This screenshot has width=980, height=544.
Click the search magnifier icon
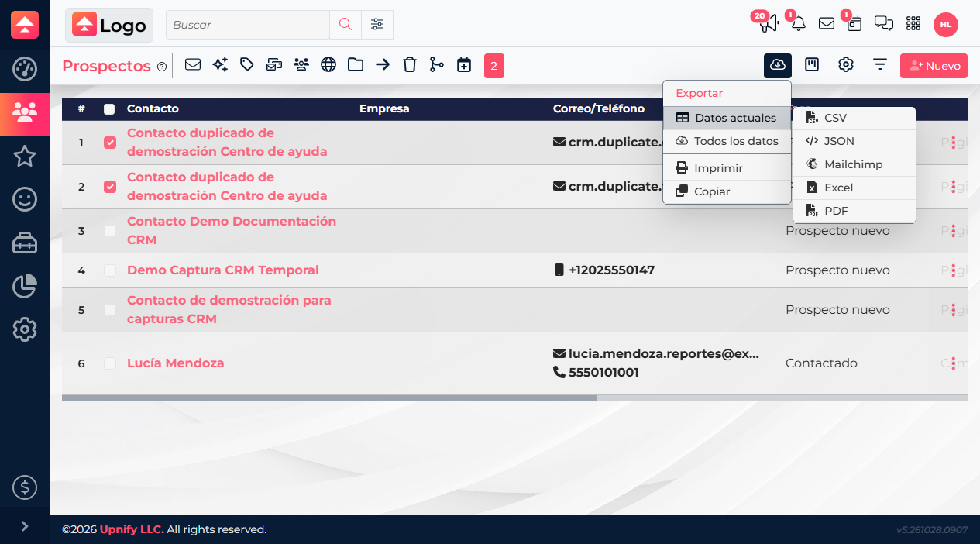coord(346,25)
